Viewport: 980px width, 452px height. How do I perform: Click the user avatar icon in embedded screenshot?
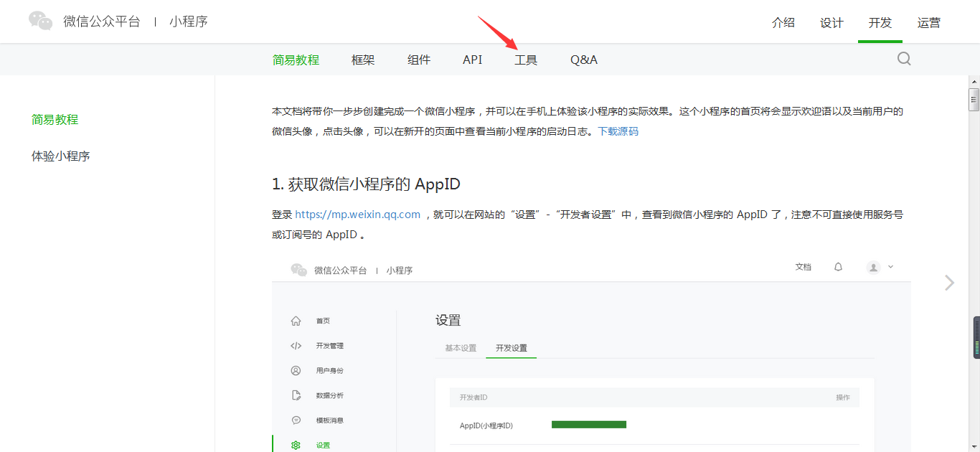click(873, 267)
